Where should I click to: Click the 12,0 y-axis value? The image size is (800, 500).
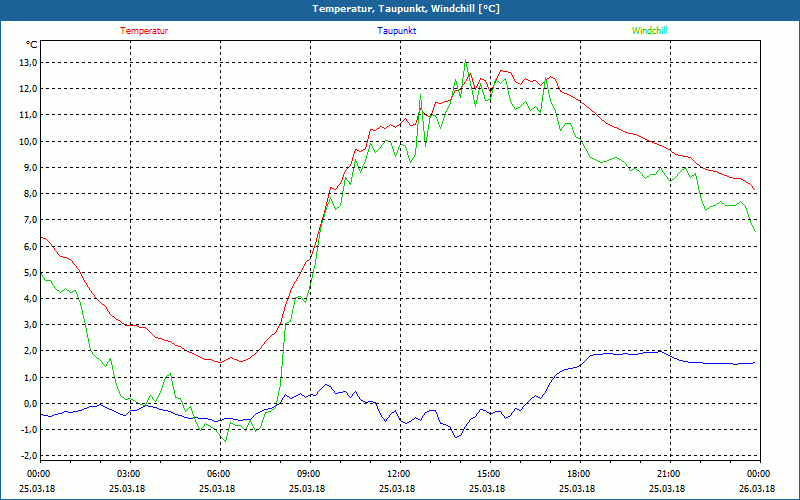[x=28, y=89]
